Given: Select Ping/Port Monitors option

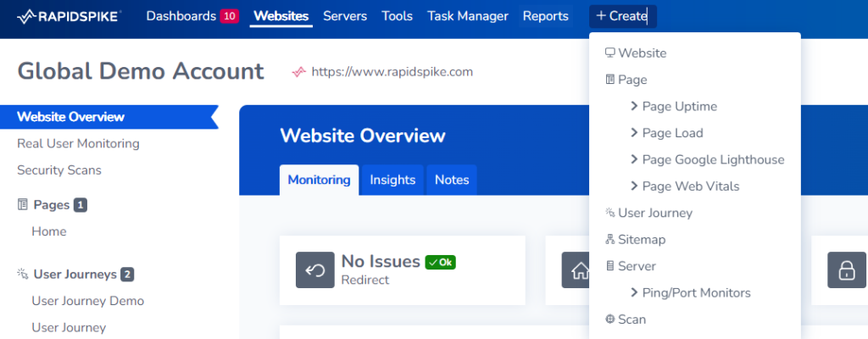Looking at the screenshot, I should (x=695, y=292).
